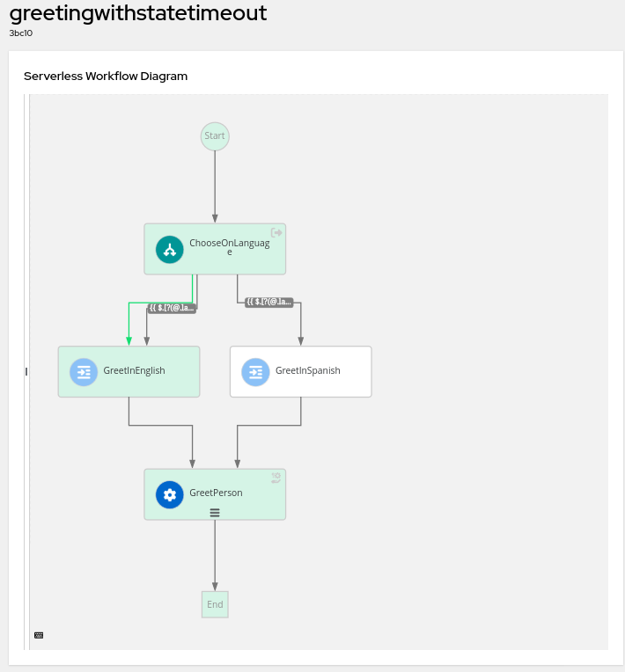This screenshot has height=672, width=625.
Task: Click the greetingwithstatetimeout page title
Action: [x=138, y=13]
